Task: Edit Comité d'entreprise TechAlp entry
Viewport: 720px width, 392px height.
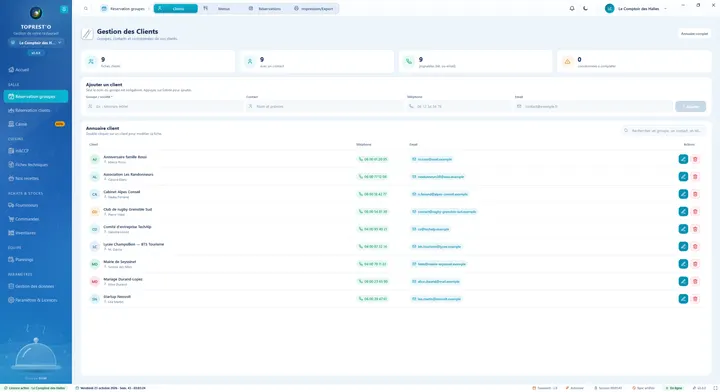Action: pos(683,229)
